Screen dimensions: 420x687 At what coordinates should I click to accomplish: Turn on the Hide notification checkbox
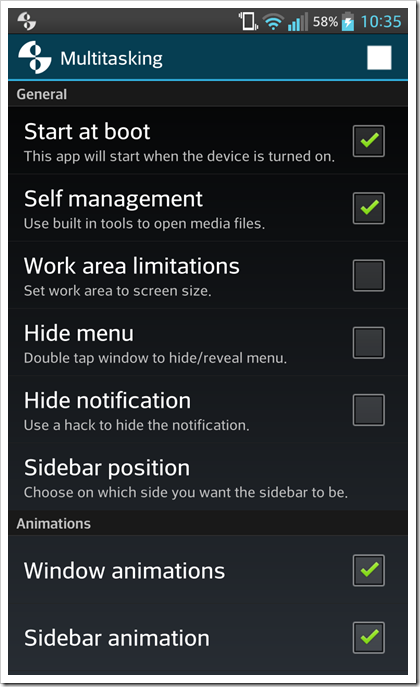pyautogui.click(x=369, y=410)
